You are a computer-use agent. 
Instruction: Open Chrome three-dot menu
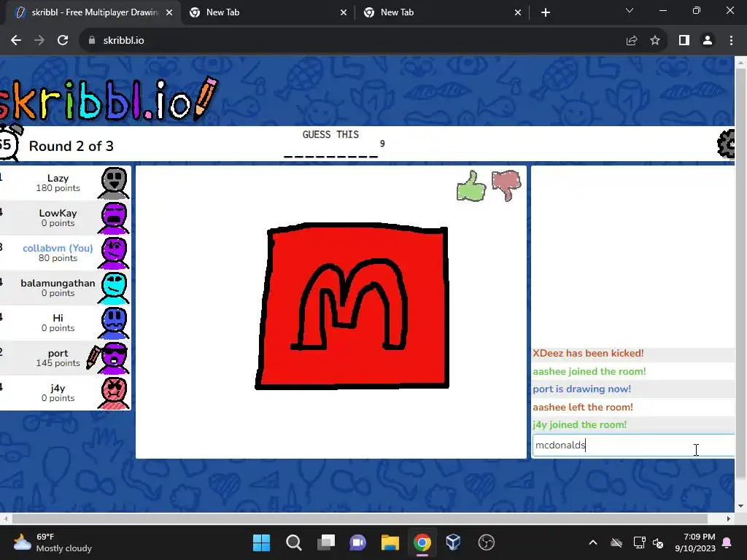[731, 41]
